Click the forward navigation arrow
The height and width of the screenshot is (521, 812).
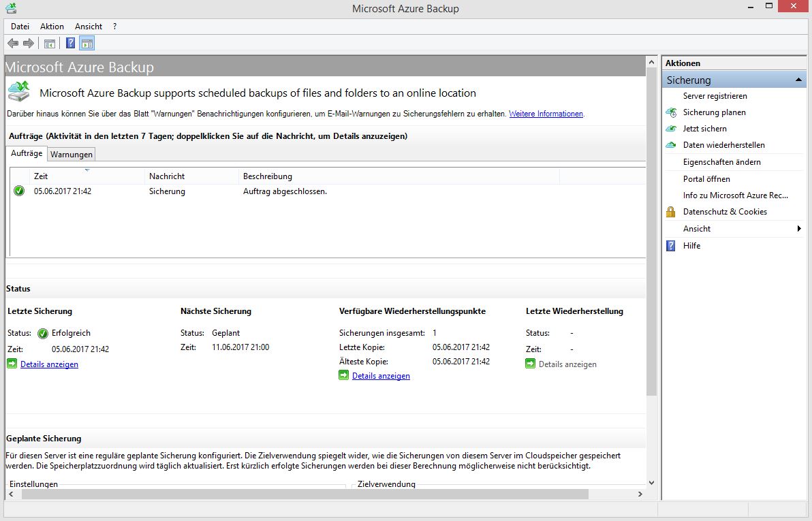pos(27,43)
